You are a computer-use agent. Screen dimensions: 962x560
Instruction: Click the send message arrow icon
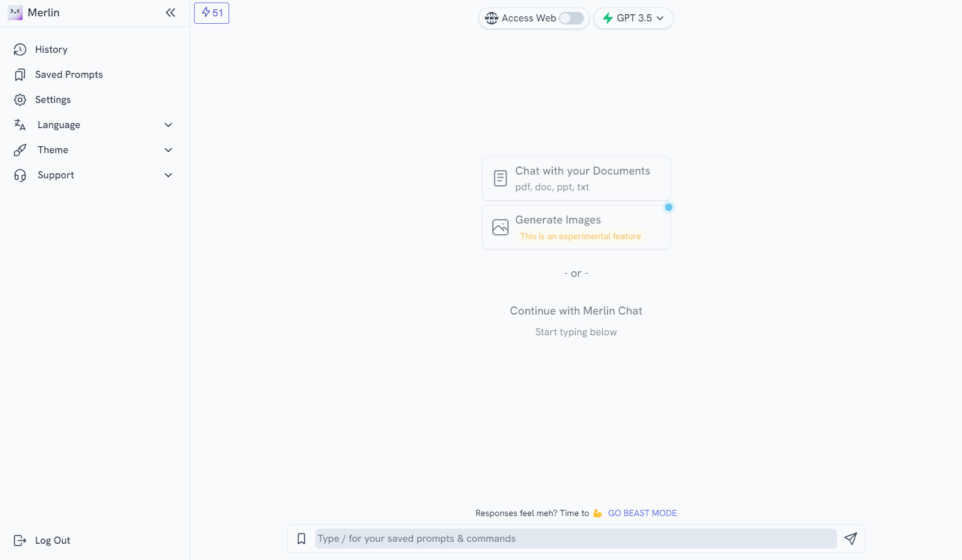click(851, 539)
